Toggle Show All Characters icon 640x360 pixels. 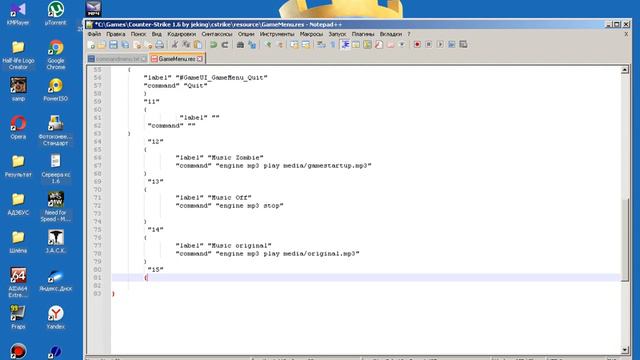[x=333, y=45]
